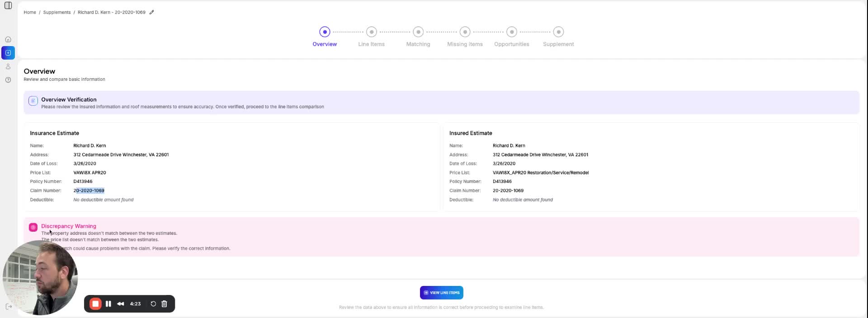Click the Opportunities step circle
868x318 pixels.
pyautogui.click(x=512, y=32)
